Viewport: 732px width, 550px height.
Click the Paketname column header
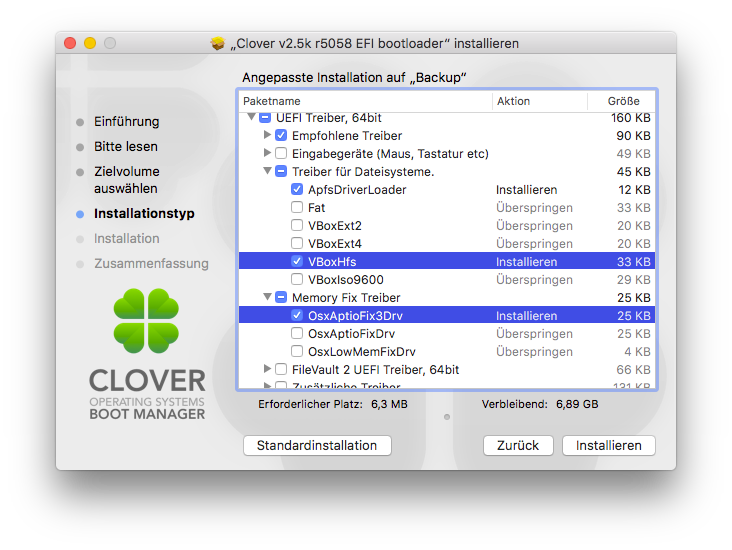click(x=272, y=101)
